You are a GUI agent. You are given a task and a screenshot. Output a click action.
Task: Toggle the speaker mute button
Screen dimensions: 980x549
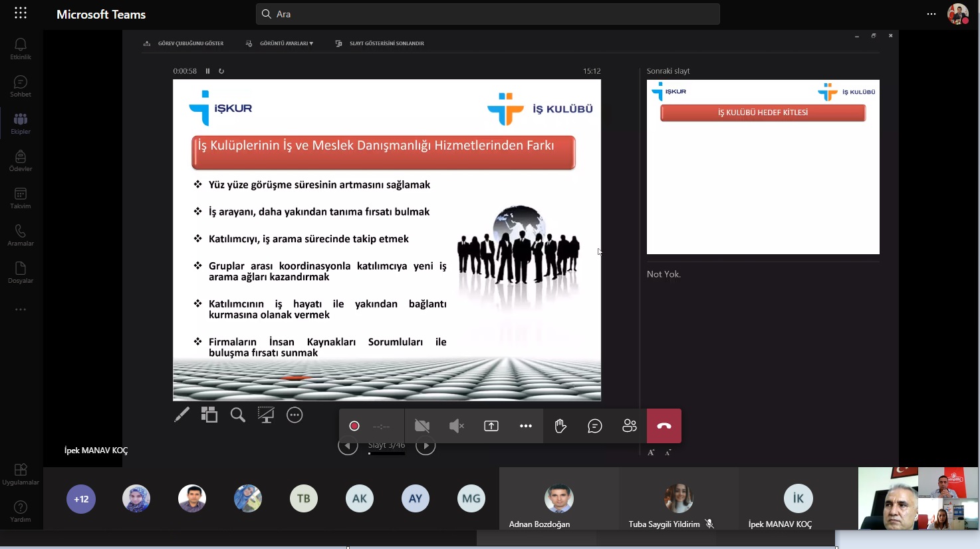tap(457, 426)
